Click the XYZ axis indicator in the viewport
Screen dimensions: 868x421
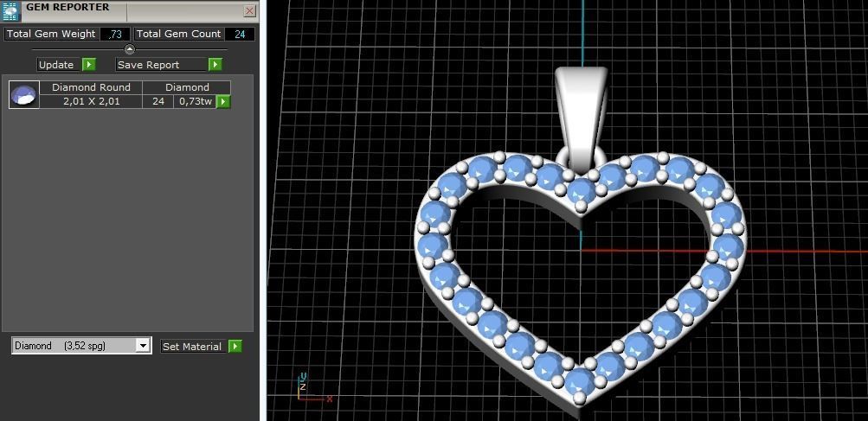(x=313, y=387)
